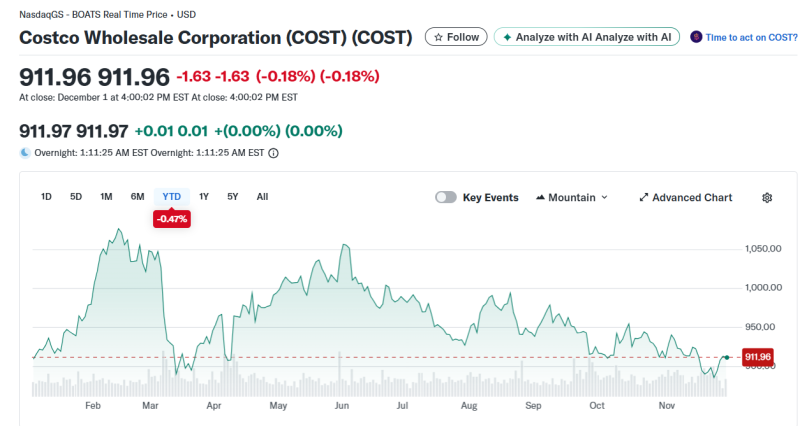
Task: Switch to the 6M range
Action: point(137,197)
